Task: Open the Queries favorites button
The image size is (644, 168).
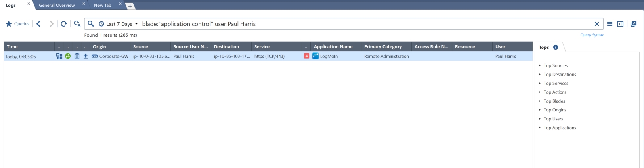Action: pos(18,24)
